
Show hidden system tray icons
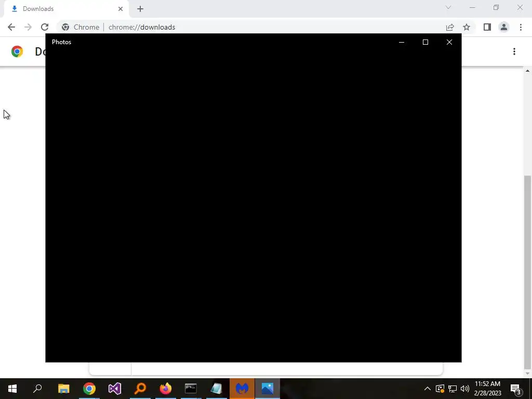428,389
